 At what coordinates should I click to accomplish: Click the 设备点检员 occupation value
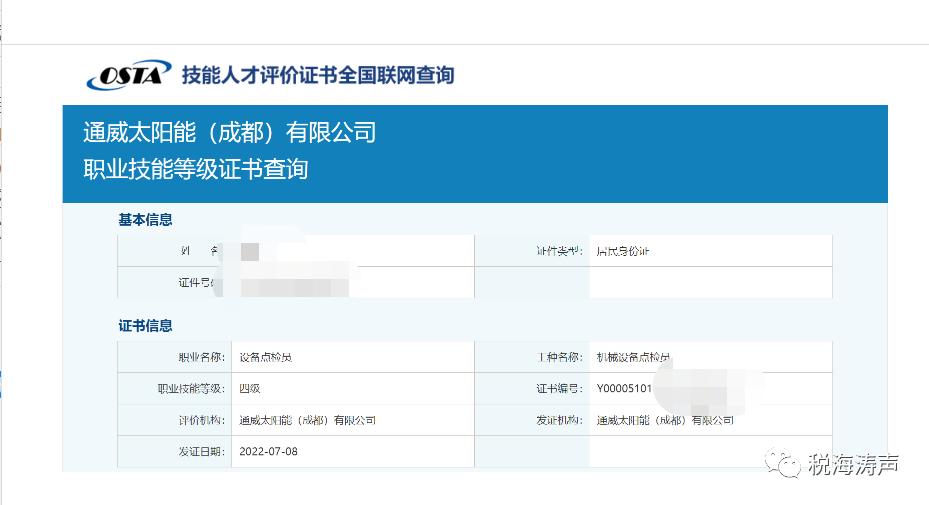click(x=265, y=357)
